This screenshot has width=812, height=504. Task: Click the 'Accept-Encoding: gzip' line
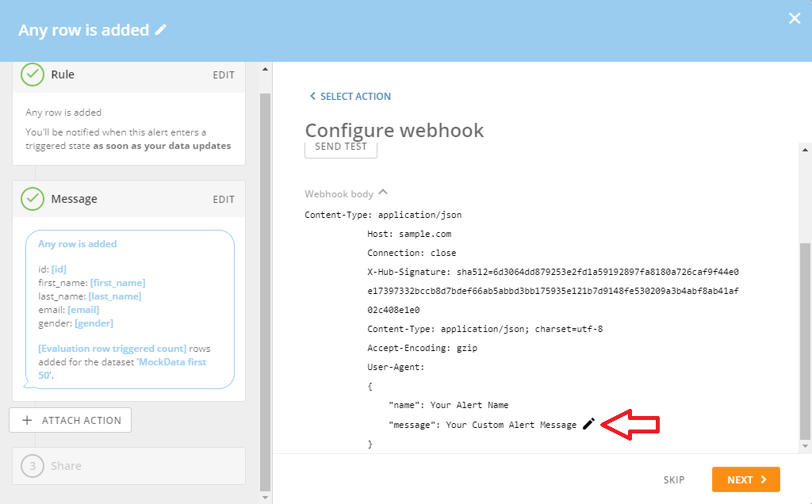pos(422,348)
